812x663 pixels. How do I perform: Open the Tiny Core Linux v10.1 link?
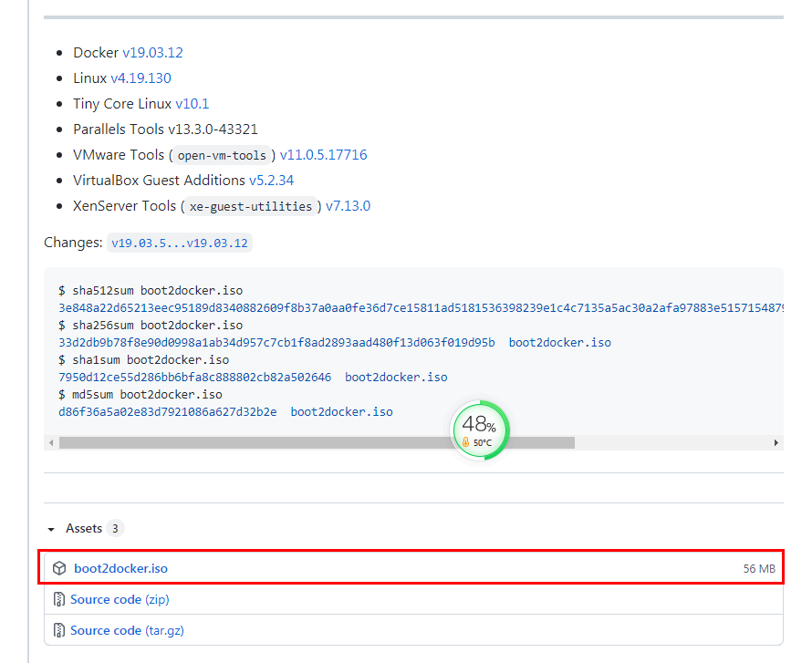(193, 103)
